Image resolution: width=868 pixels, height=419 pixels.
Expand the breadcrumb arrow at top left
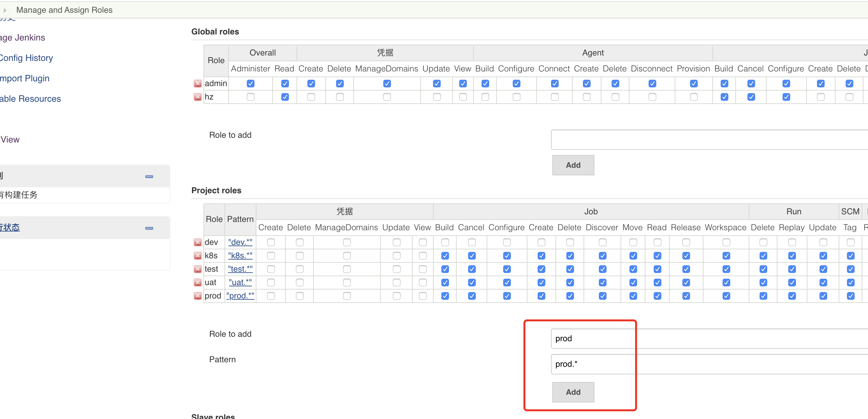(5, 10)
